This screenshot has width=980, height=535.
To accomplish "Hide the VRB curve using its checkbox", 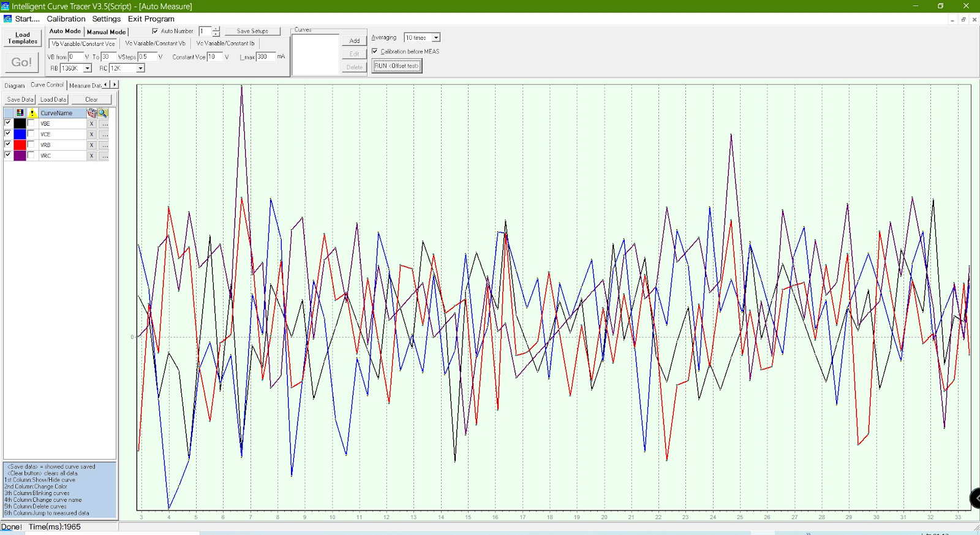I will [x=8, y=145].
